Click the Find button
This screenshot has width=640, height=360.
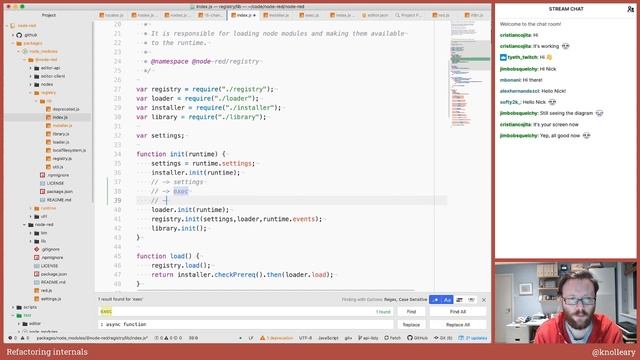pos(411,311)
